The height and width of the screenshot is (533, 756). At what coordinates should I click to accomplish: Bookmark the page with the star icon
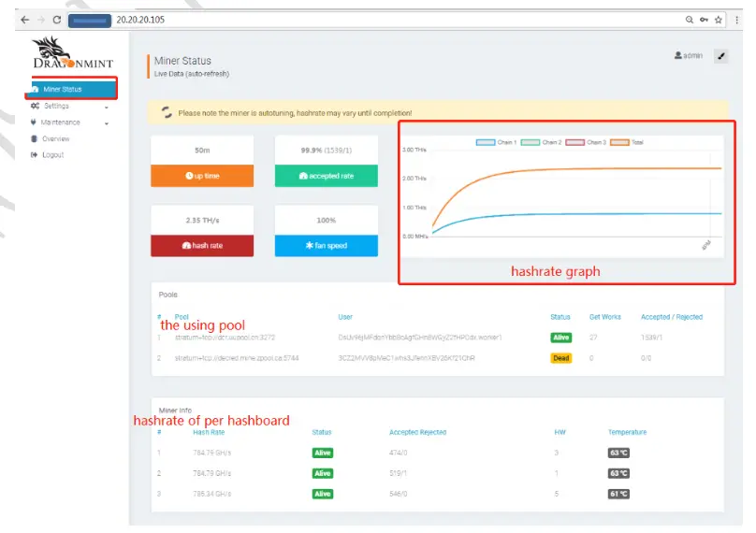point(719,20)
